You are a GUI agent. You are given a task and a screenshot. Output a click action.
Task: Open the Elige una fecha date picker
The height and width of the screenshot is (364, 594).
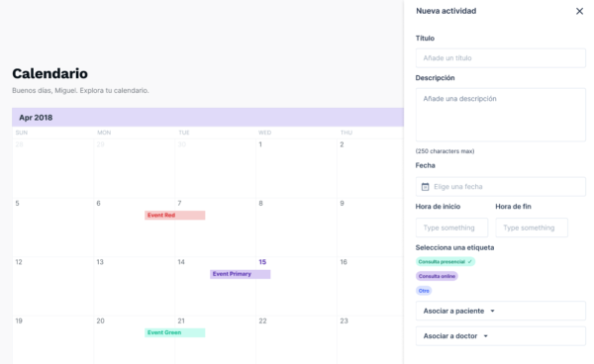click(500, 187)
